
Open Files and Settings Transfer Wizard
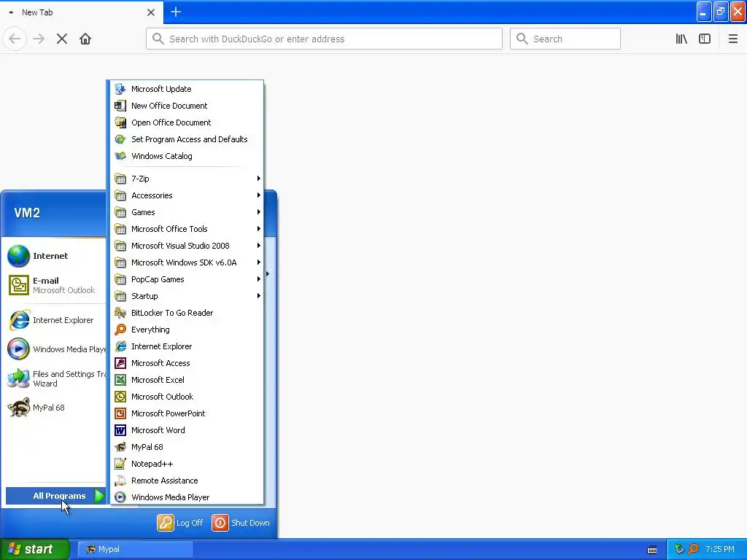(x=56, y=378)
